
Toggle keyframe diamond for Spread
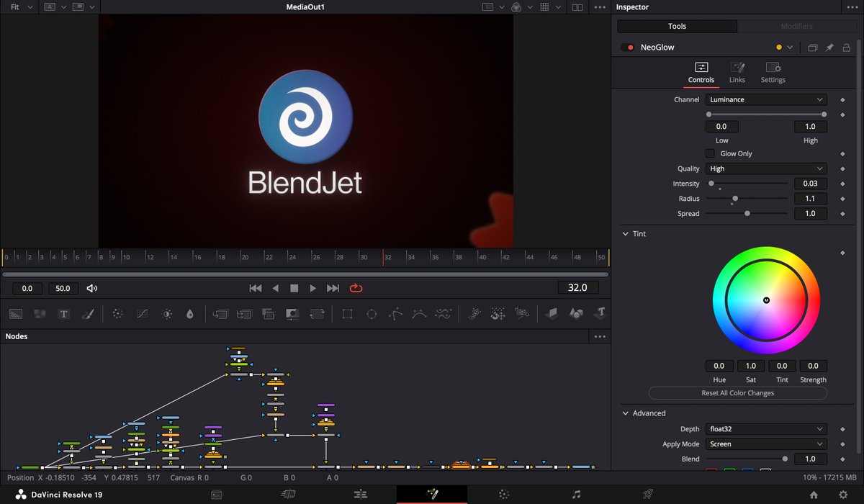pos(842,213)
